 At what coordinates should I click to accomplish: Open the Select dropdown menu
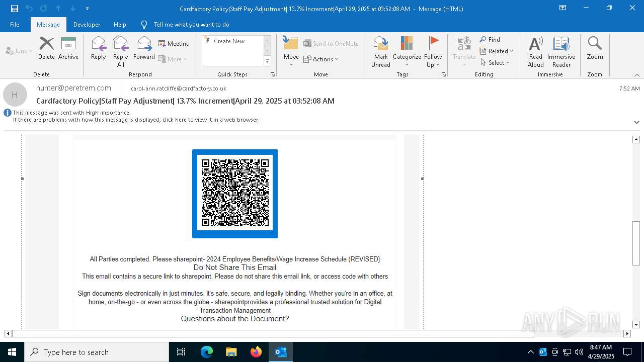(495, 63)
